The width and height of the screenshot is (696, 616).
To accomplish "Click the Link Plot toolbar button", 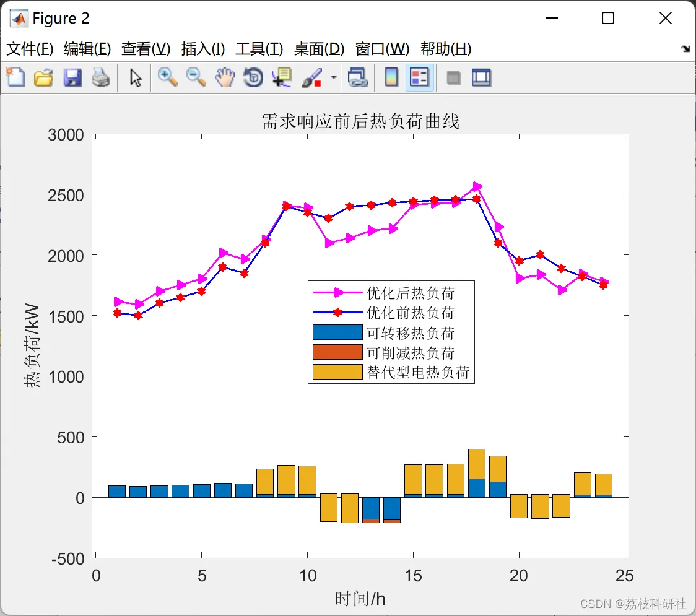I will [357, 77].
